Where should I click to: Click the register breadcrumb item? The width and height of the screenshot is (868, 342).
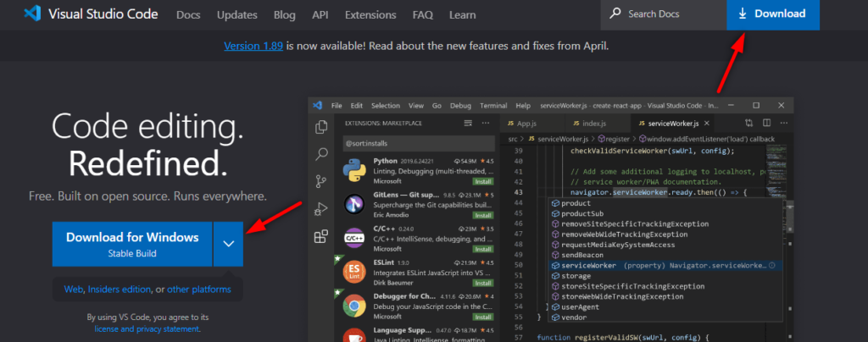click(x=615, y=139)
